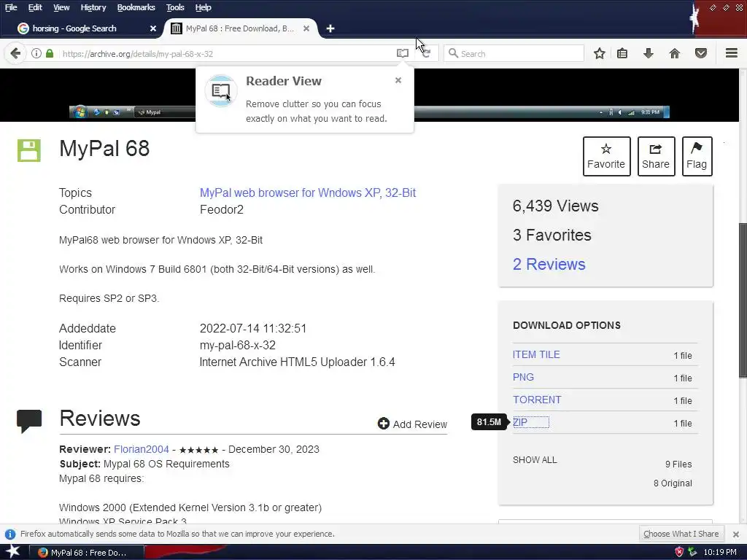The width and height of the screenshot is (747, 560).
Task: Click the 9 Files text
Action: pos(678,464)
